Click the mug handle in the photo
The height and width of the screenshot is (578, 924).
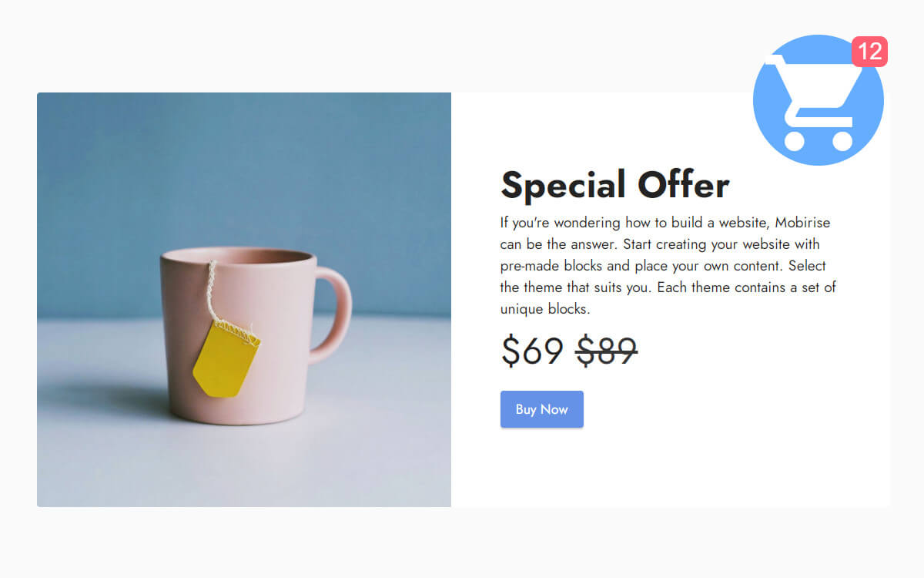337,312
